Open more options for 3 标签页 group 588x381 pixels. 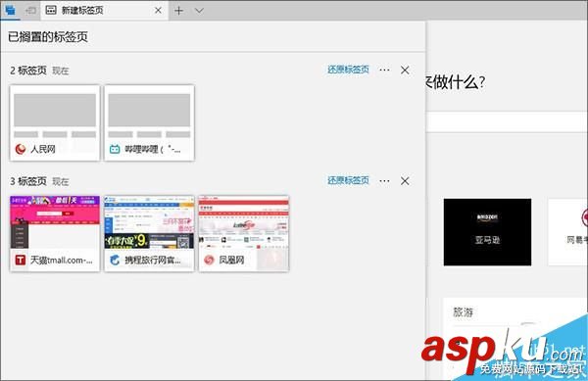384,181
